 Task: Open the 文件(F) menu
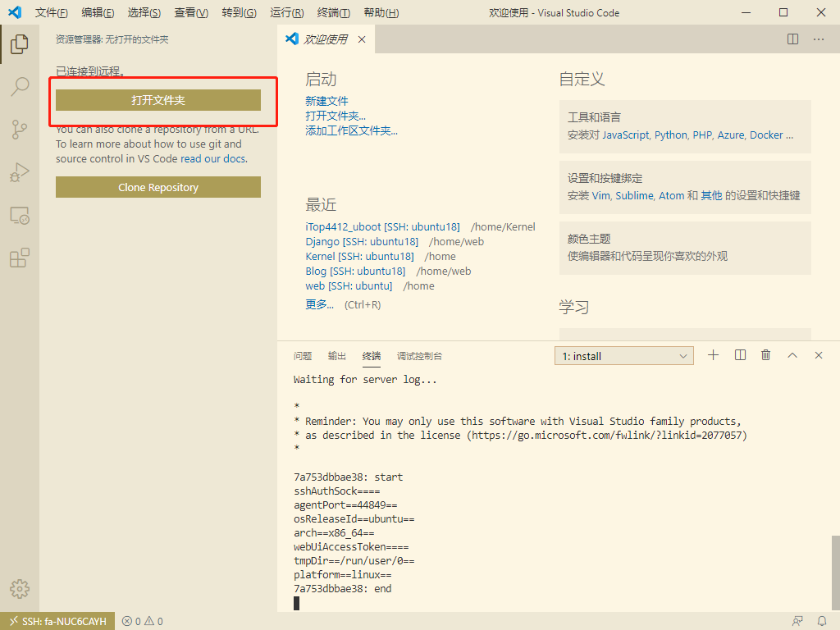[x=52, y=13]
